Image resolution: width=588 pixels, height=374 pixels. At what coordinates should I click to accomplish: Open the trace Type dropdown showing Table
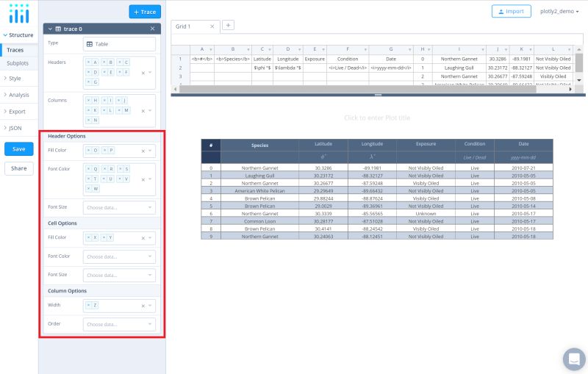[119, 44]
